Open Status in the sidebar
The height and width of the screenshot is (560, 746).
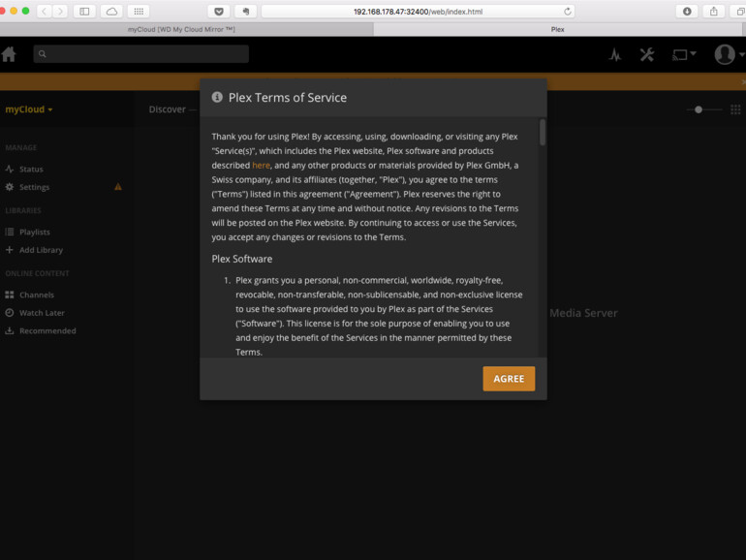[31, 169]
